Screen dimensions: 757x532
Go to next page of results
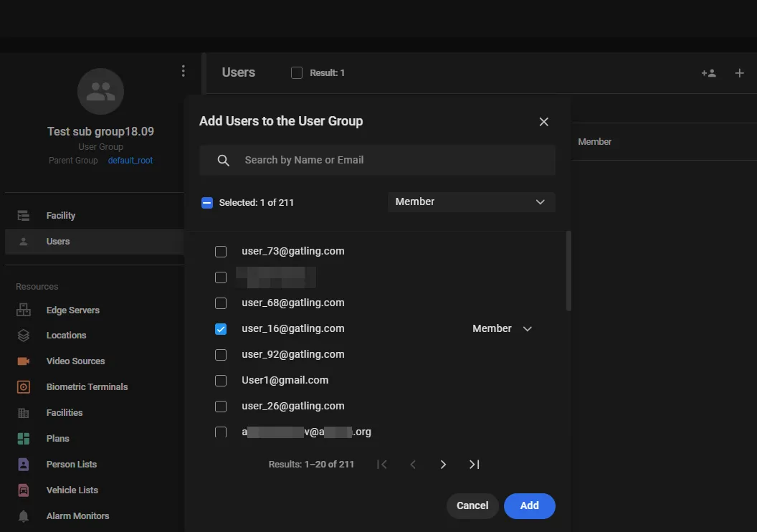[443, 465]
